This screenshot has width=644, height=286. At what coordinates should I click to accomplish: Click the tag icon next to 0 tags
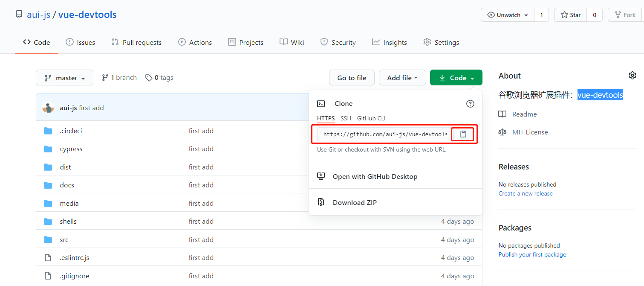tap(149, 78)
